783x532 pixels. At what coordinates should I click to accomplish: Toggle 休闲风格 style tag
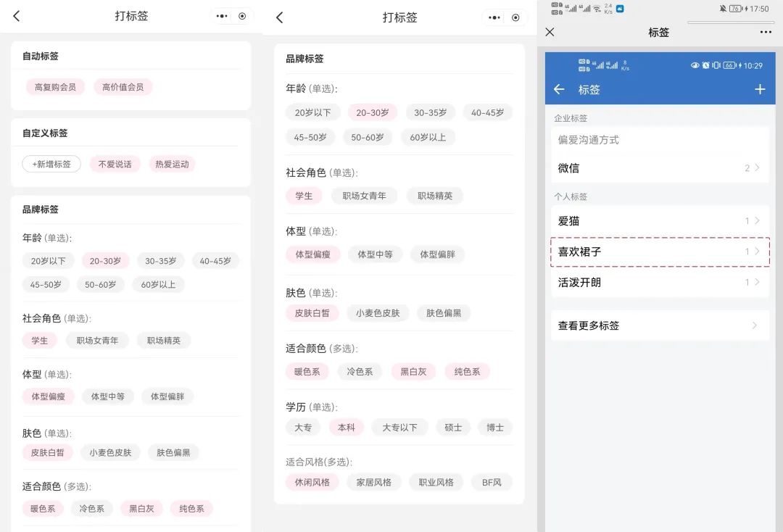pyautogui.click(x=312, y=482)
